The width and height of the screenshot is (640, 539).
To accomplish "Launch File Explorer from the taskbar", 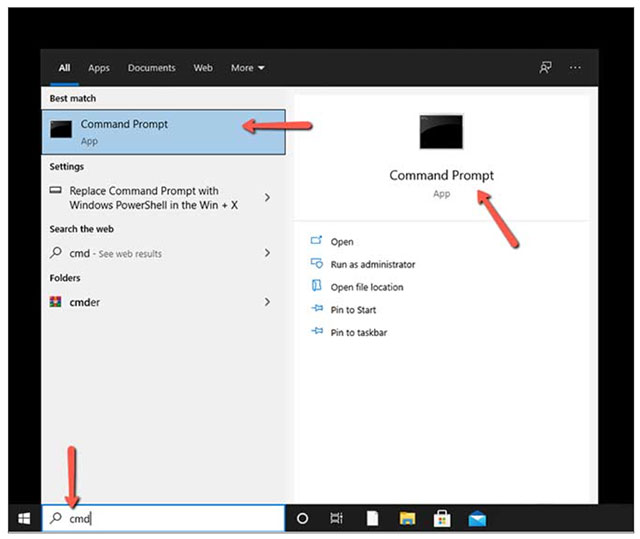I will [x=407, y=519].
